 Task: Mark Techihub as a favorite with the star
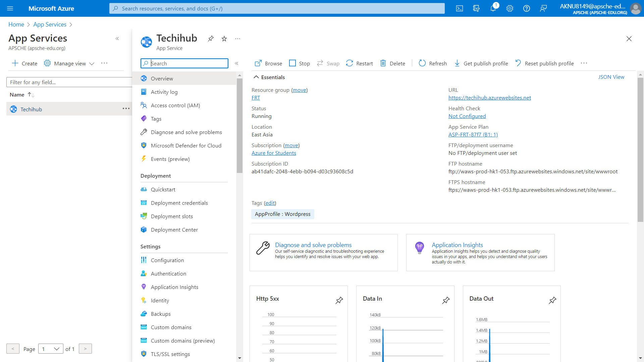(x=224, y=39)
